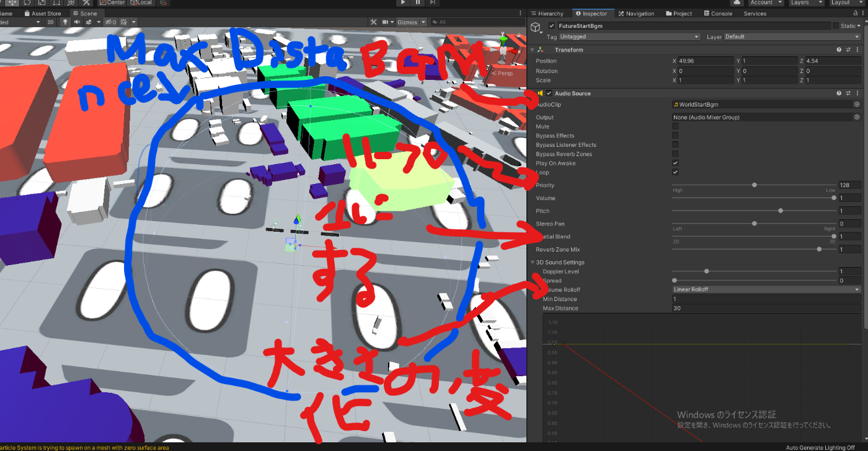Click the Persp label under orientation gizmo
The image size is (868, 451).
tap(505, 73)
